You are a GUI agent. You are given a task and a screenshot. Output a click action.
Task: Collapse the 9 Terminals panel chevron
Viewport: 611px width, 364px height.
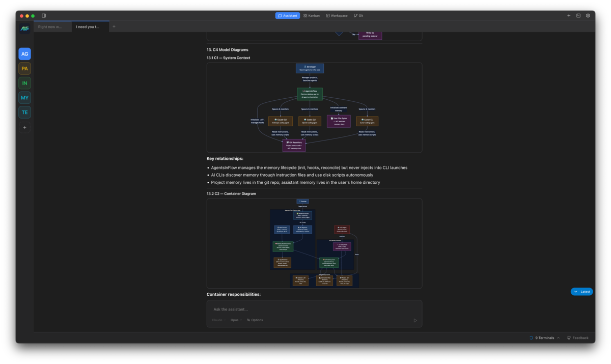pos(559,338)
